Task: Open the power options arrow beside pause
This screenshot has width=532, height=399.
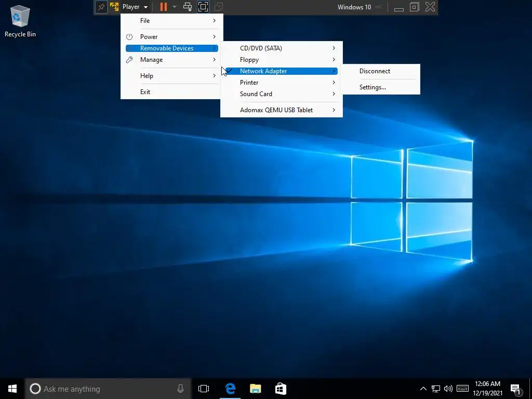Action: (175, 7)
